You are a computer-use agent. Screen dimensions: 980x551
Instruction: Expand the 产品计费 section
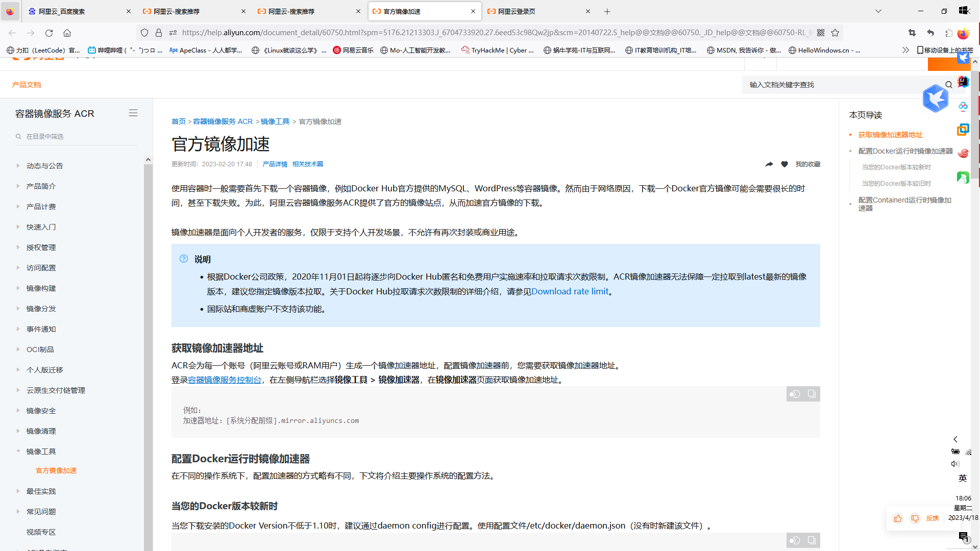[18, 207]
